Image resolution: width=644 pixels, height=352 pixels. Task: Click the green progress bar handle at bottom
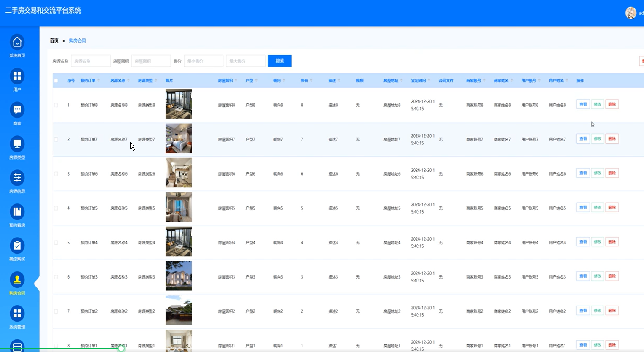[x=122, y=349]
